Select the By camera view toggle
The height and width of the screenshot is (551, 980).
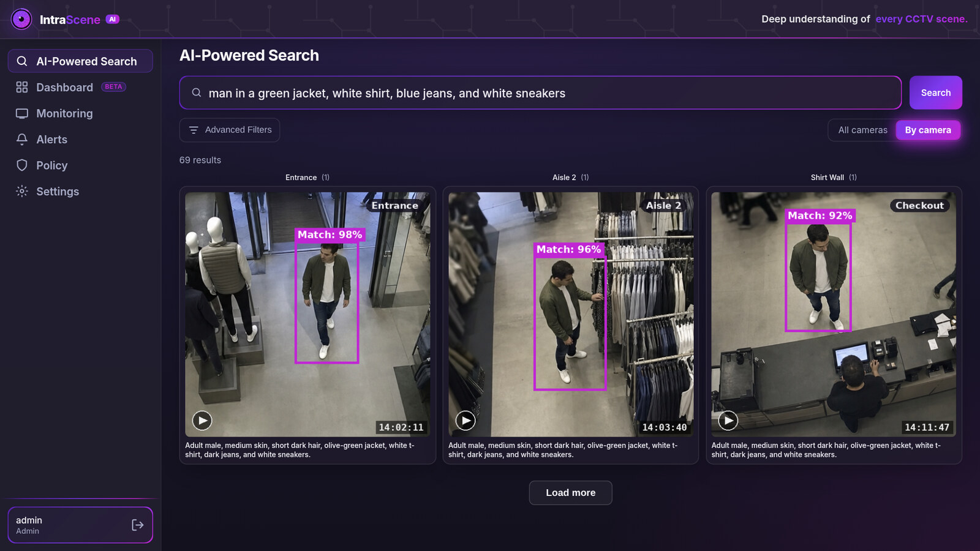click(x=928, y=130)
